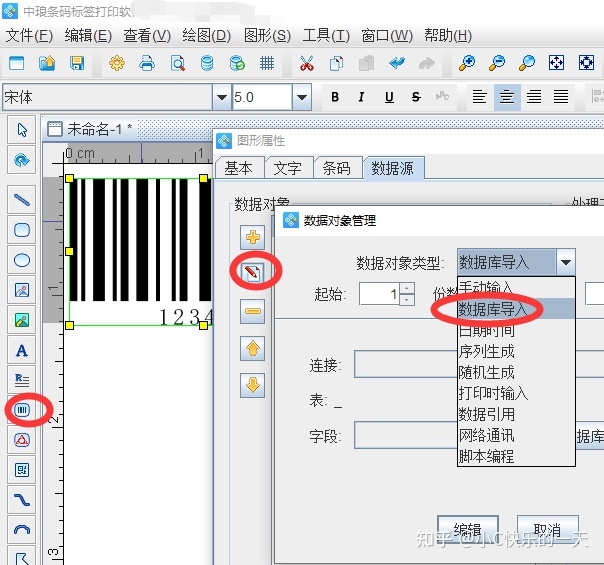Viewport: 604px width, 565px height.
Task: Select the text tool letter A
Action: 22,350
